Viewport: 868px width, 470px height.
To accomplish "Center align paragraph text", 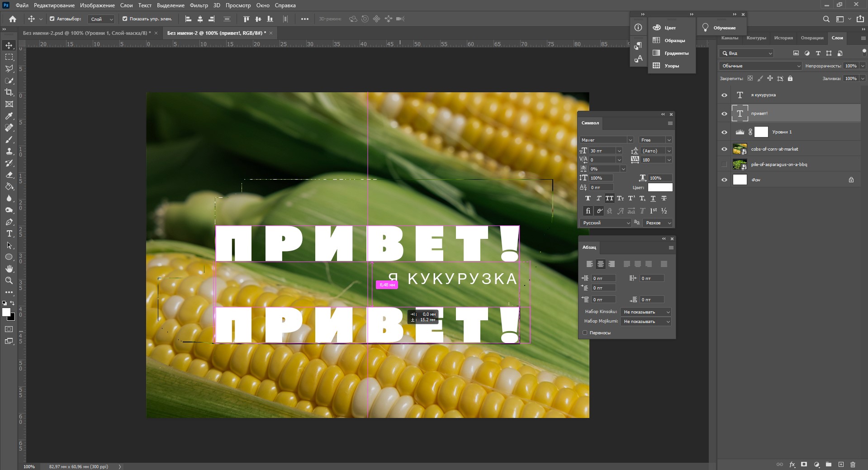I will (x=600, y=264).
